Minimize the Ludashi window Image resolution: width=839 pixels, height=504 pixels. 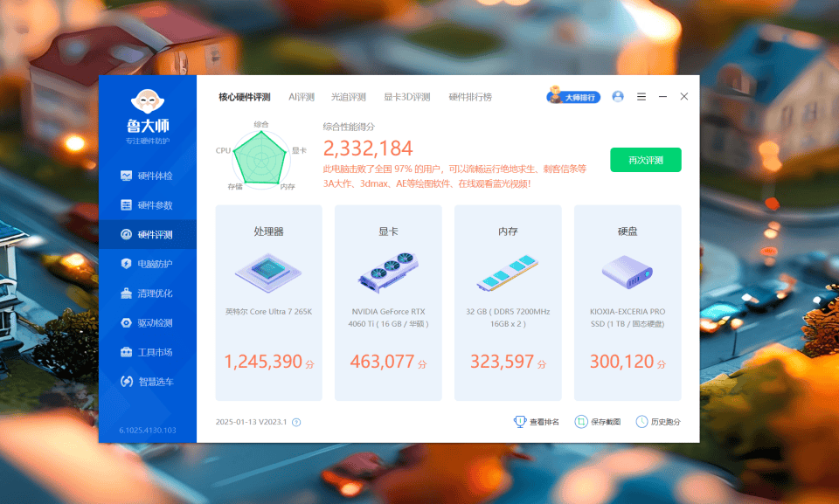pyautogui.click(x=662, y=96)
